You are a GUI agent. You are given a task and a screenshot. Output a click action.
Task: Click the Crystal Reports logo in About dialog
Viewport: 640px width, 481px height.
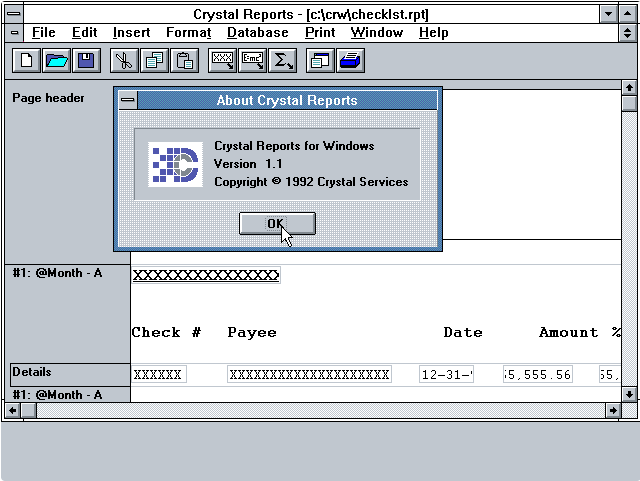[176, 165]
